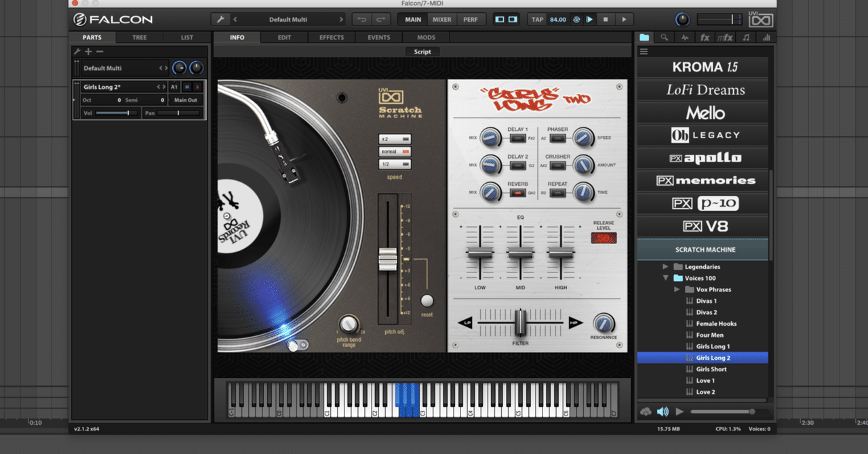Open the oscillators waveform tab in browser
Screen dimensions: 868x454
pos(685,37)
